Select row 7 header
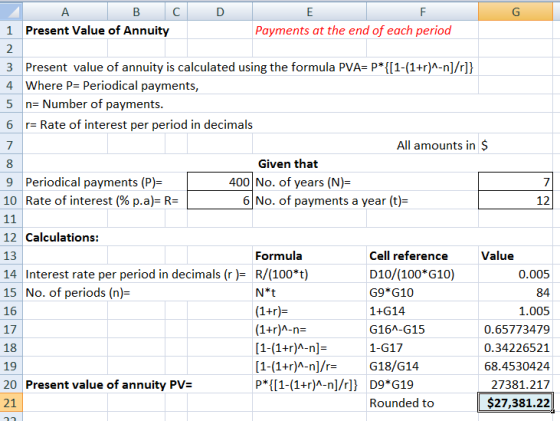The width and height of the screenshot is (560, 421). 10,145
